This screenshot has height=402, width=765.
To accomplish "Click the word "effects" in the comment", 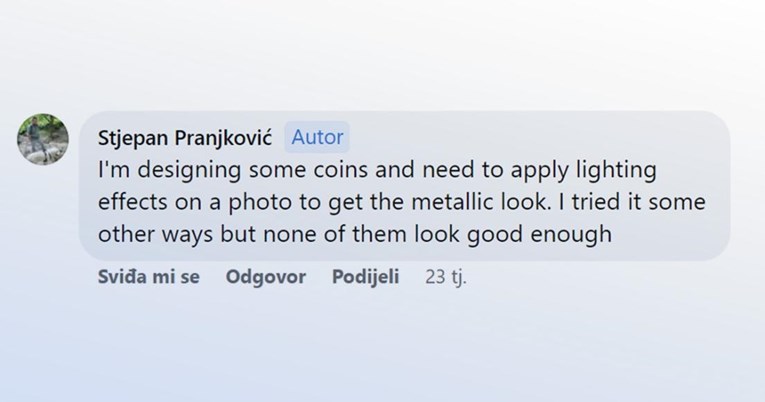I will pyautogui.click(x=131, y=202).
